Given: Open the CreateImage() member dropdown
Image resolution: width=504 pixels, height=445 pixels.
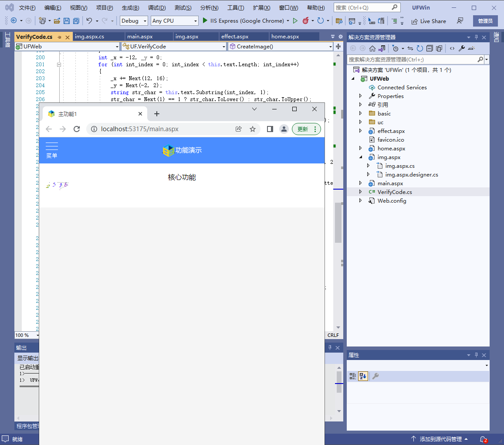Looking at the screenshot, I should tap(280, 47).
